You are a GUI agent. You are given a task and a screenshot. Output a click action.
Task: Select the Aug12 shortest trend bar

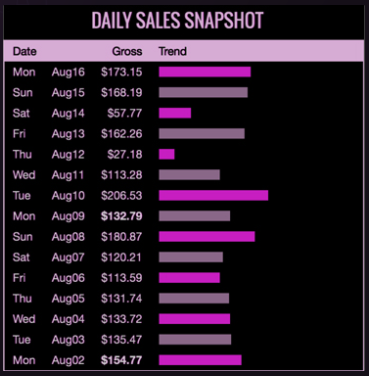[x=167, y=154]
